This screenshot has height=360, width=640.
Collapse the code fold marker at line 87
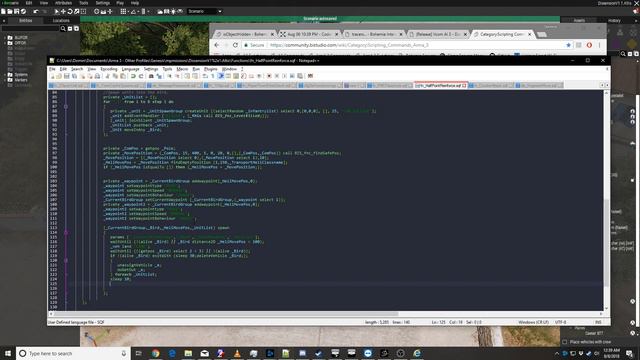(66, 107)
